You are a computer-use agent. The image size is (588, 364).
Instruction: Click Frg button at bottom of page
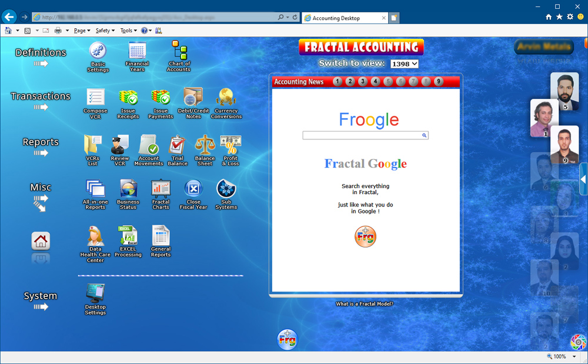coord(288,340)
